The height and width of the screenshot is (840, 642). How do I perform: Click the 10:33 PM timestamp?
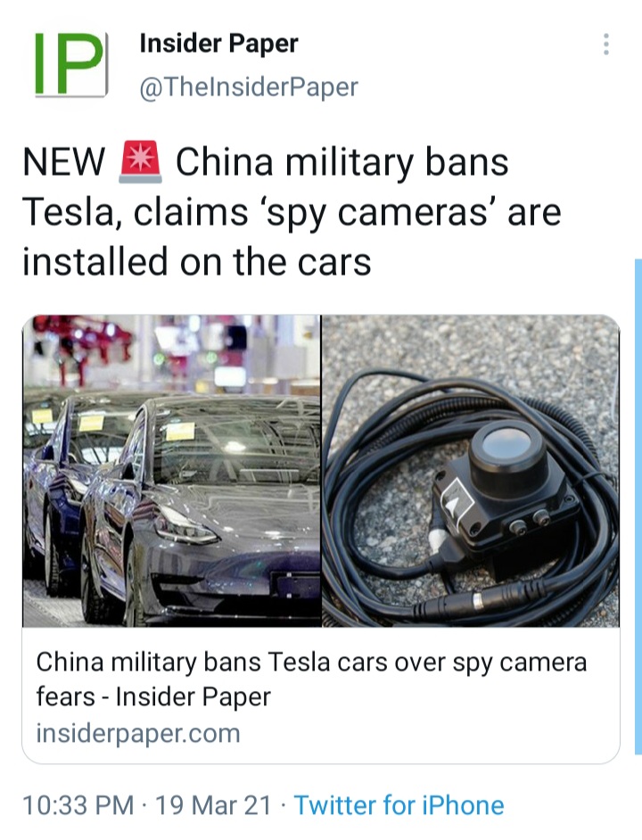78,805
